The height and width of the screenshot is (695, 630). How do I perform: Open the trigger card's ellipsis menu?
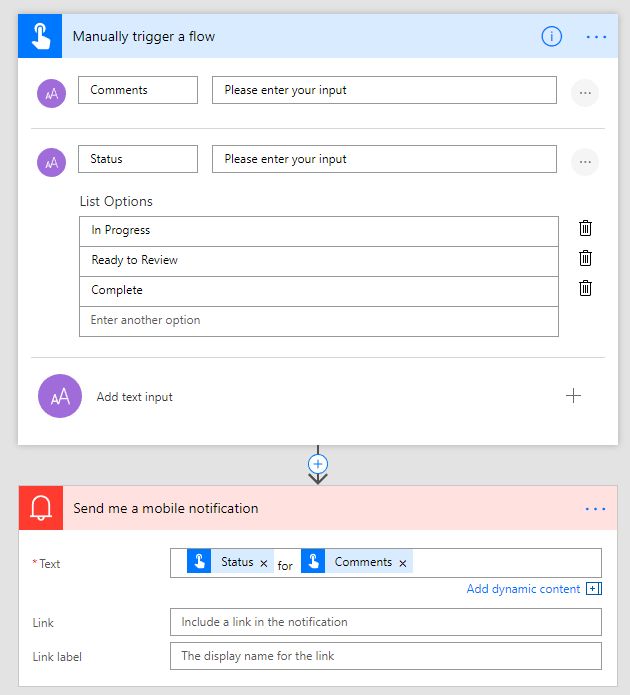coord(596,37)
